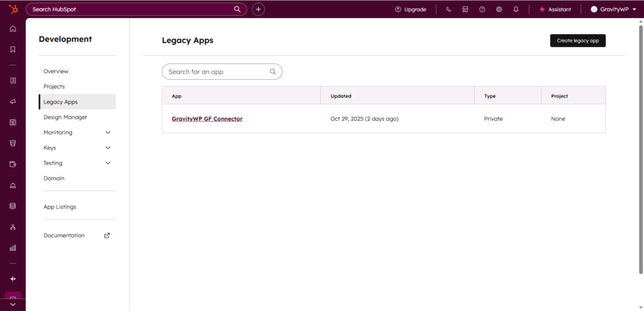This screenshot has height=311, width=644.
Task: Select Legacy Apps in Development menu
Action: (77, 102)
